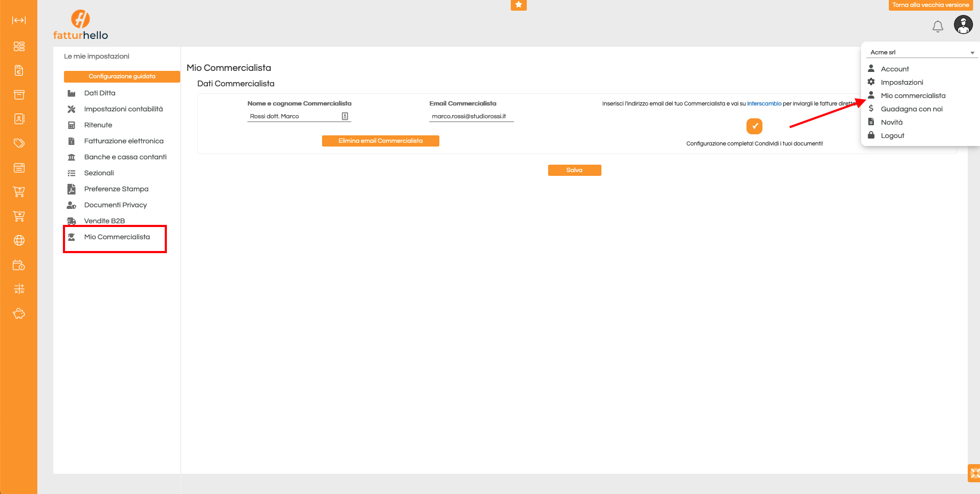Click the piggy bank sidebar icon
The image size is (980, 494).
pyautogui.click(x=19, y=313)
